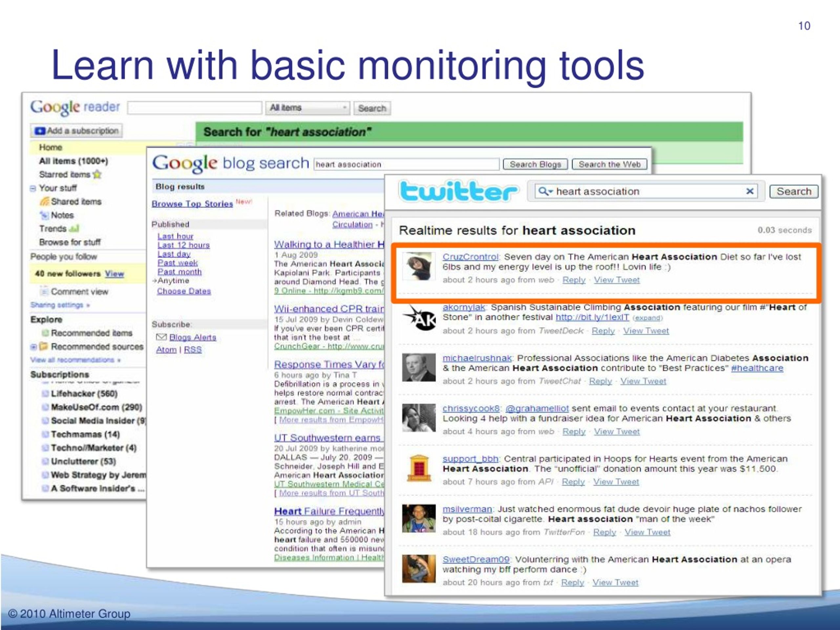Click the Twitter Search button
Image resolution: width=840 pixels, height=630 pixels.
[794, 191]
